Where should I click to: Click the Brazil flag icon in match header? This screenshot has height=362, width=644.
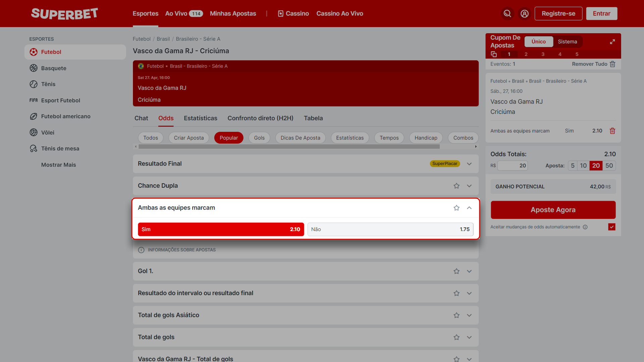point(141,66)
